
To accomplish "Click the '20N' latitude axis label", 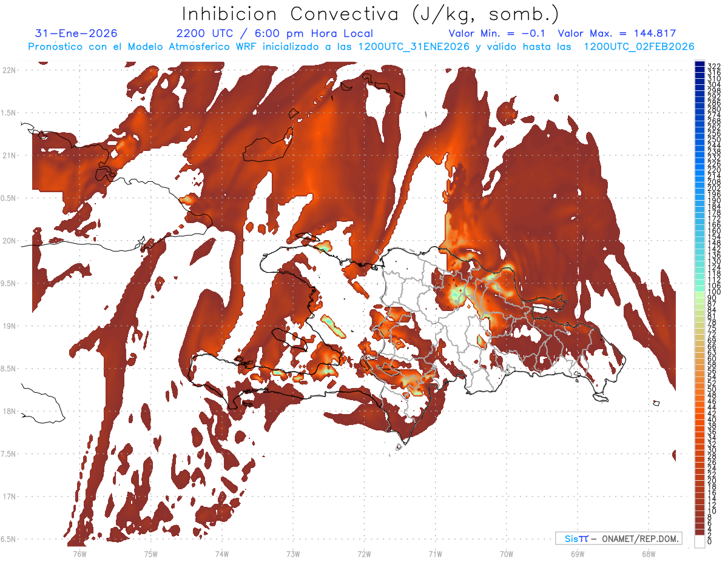I will point(9,241).
